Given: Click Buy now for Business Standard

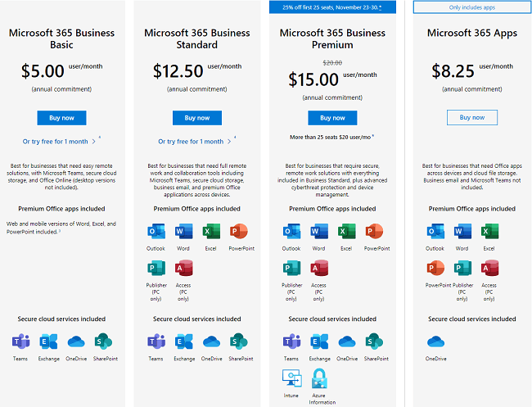Looking at the screenshot, I should click(196, 118).
